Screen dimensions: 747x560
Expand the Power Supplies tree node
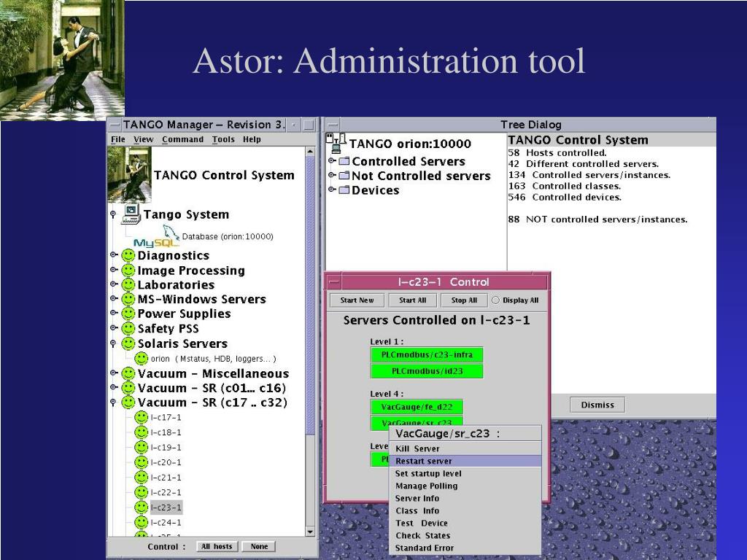(x=113, y=313)
